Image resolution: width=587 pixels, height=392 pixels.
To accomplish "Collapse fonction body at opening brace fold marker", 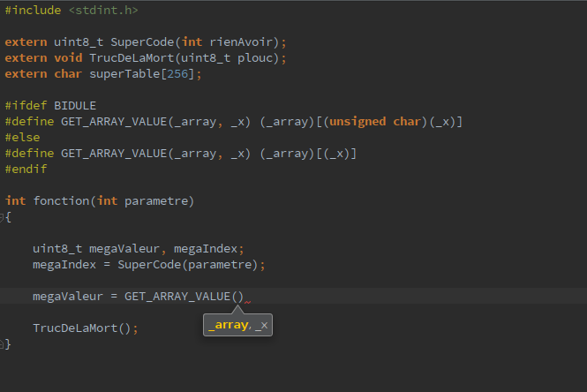I will pyautogui.click(x=2, y=217).
